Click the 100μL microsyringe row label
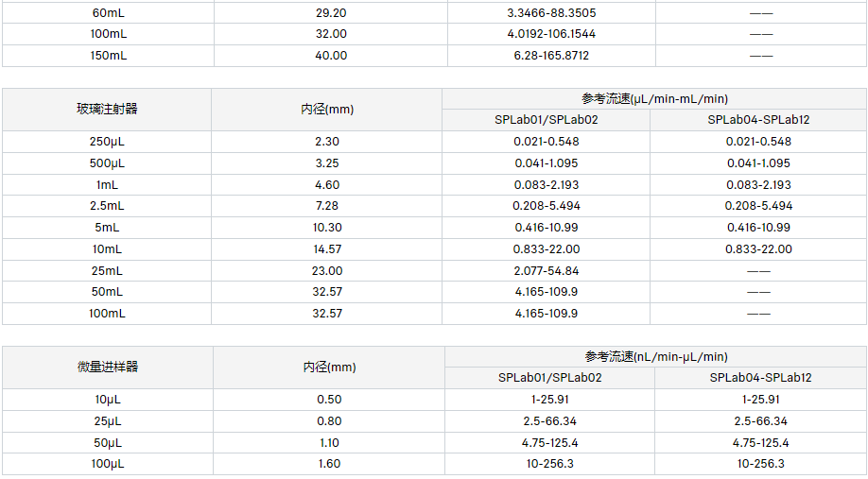Screen dimensions: 868x479 point(107,464)
